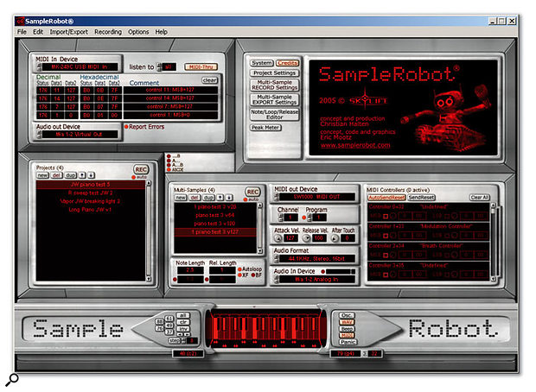Click the Audio In Device level meter
Viewport: 536px width, 392px height.
pos(341,271)
